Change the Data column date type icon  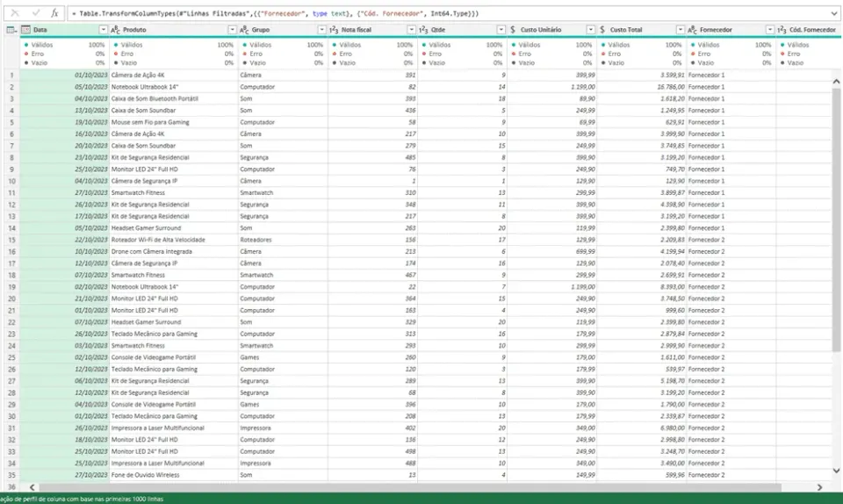coord(25,30)
